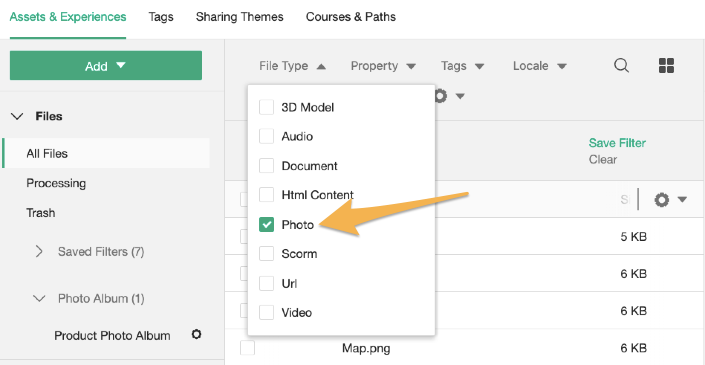Check the 3D Model file type

click(x=266, y=107)
